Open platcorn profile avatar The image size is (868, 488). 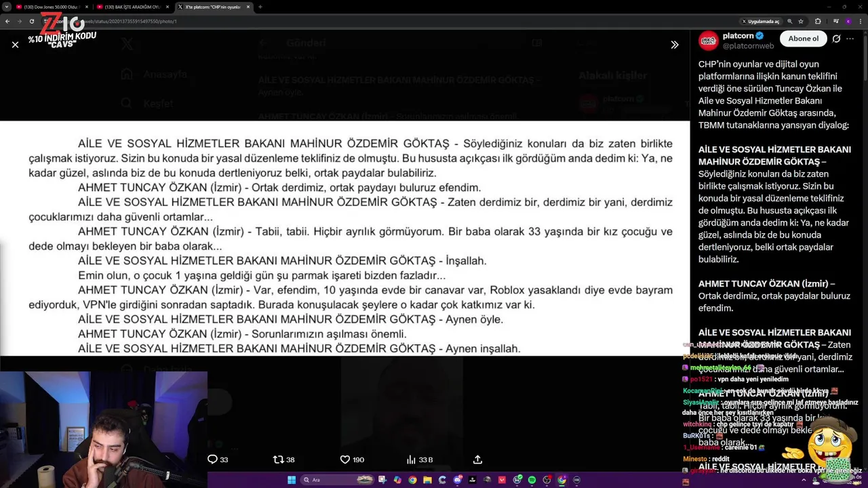(x=709, y=41)
